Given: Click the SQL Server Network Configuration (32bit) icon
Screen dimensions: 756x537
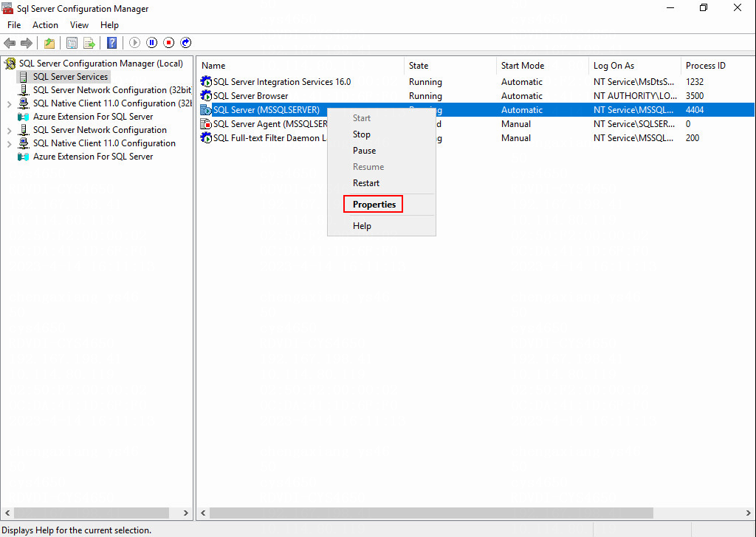Looking at the screenshot, I should [23, 90].
